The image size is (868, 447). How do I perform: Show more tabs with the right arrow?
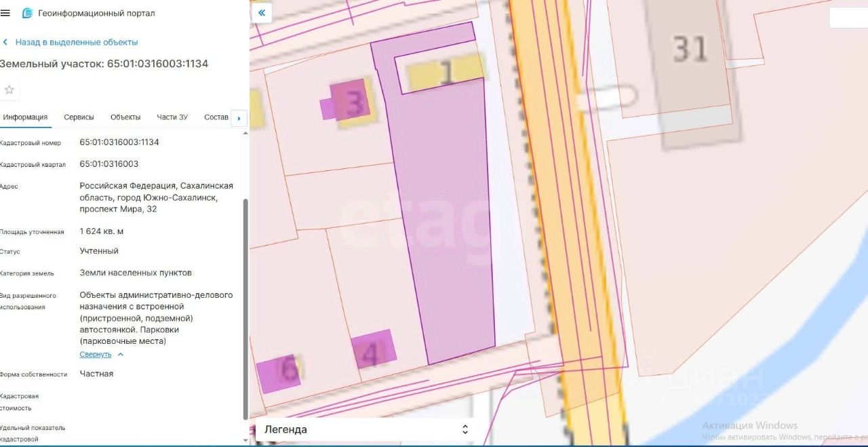[239, 118]
